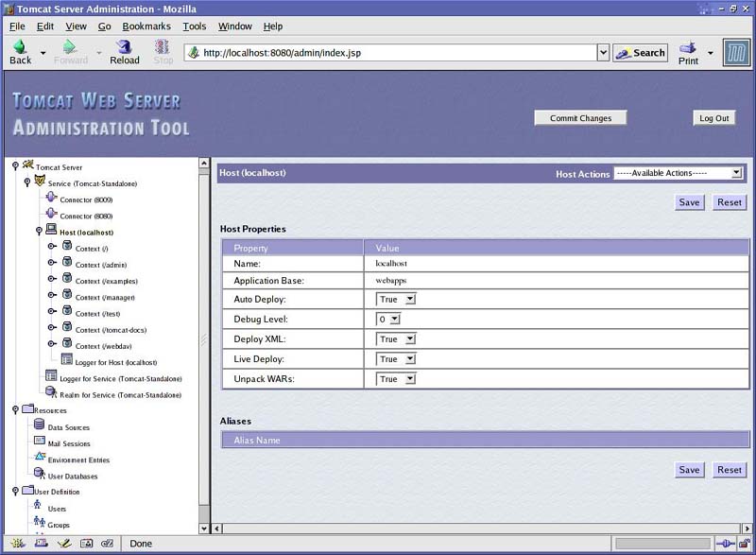Click the Connector (8080) plug icon
Viewport: 756px width, 555px height.
(51, 214)
